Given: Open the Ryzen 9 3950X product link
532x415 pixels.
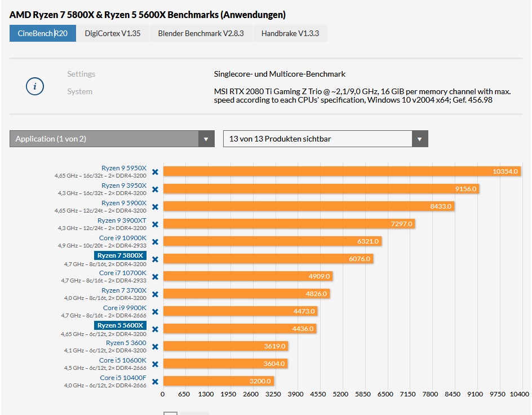Looking at the screenshot, I should [124, 186].
